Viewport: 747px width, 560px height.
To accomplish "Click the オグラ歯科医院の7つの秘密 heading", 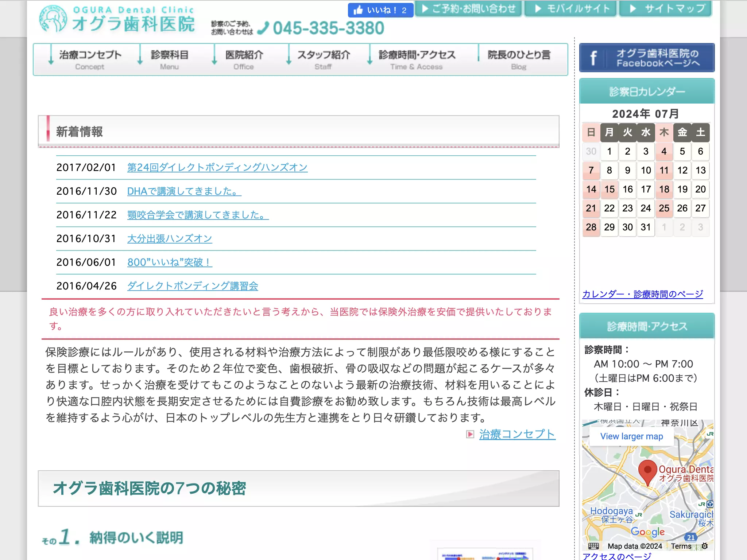I will pos(150,489).
